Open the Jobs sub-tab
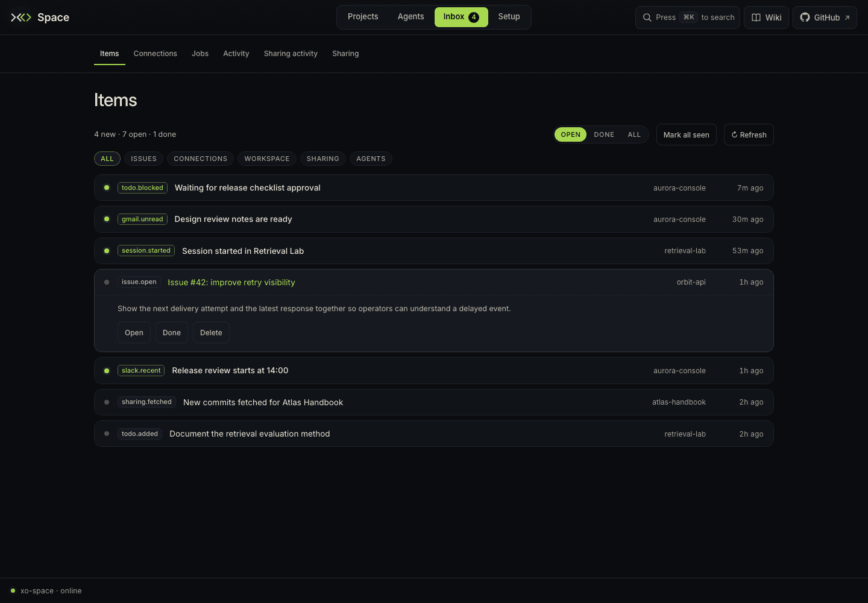The height and width of the screenshot is (603, 868). tap(200, 54)
